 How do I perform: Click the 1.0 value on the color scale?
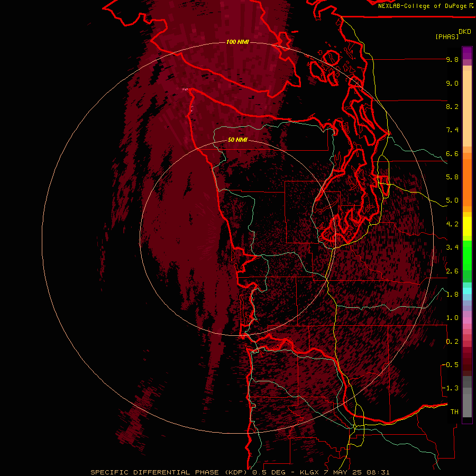tap(452, 318)
